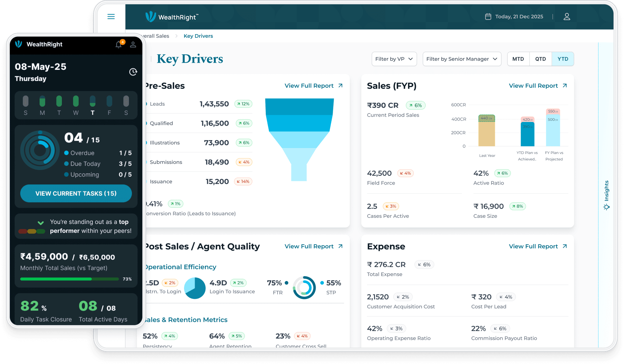Click the Monthly Total Sales progress bar
624x364 pixels.
click(69, 279)
